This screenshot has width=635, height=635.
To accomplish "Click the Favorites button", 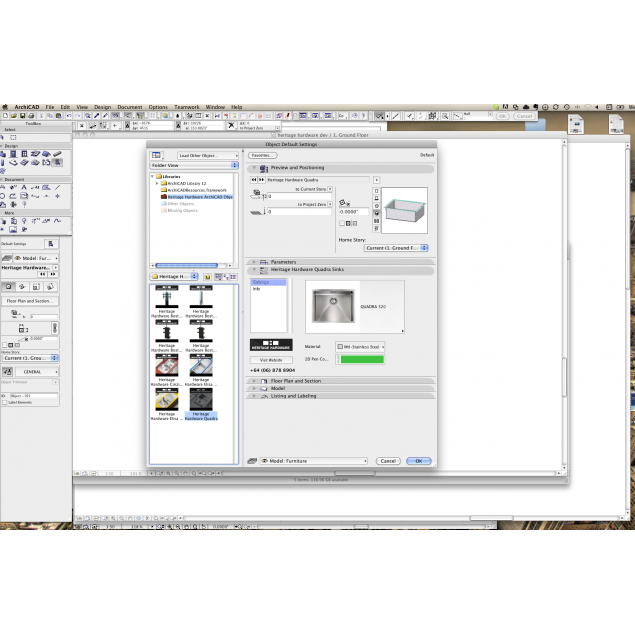I will point(262,155).
